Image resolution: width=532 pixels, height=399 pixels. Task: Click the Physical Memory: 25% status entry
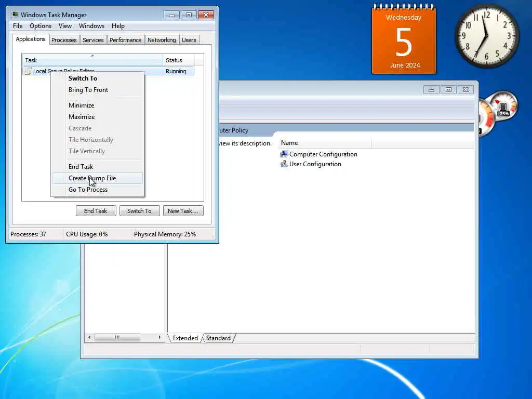[165, 234]
